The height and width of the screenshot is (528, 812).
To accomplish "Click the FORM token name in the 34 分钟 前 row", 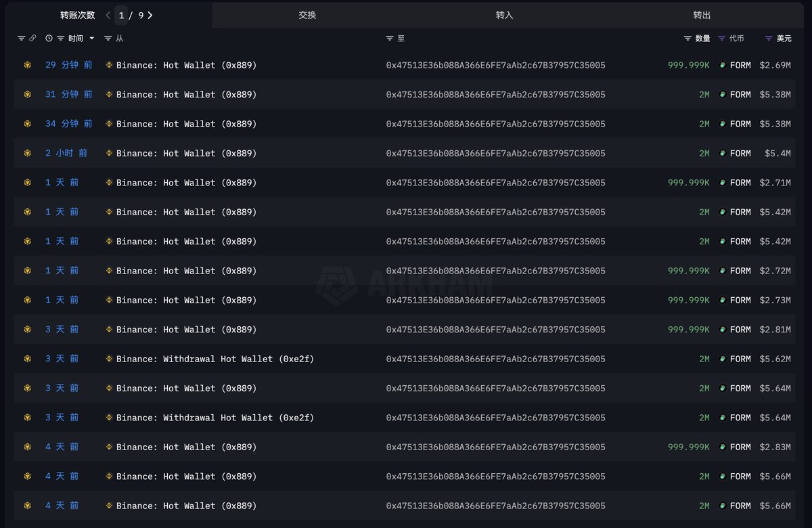I will point(740,124).
